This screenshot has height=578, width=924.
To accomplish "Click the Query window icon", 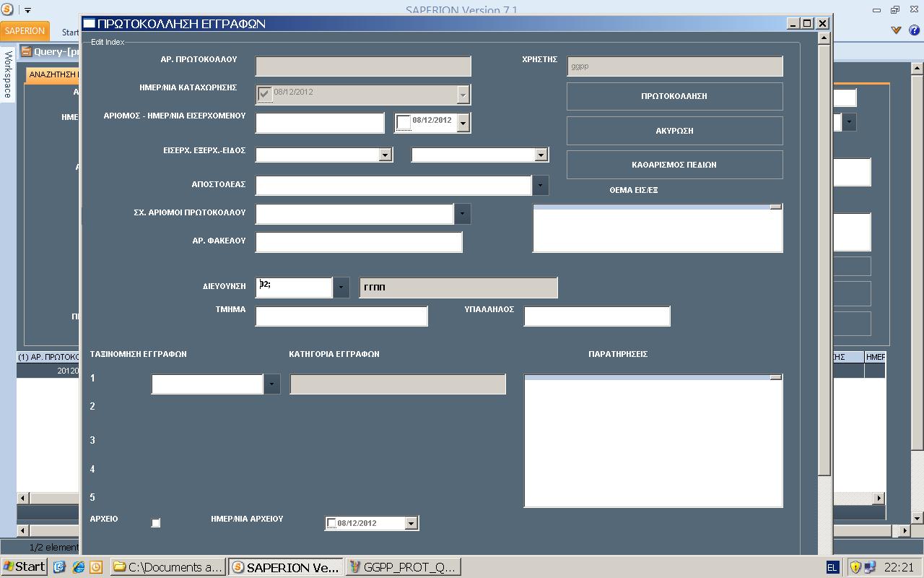I will [x=26, y=51].
